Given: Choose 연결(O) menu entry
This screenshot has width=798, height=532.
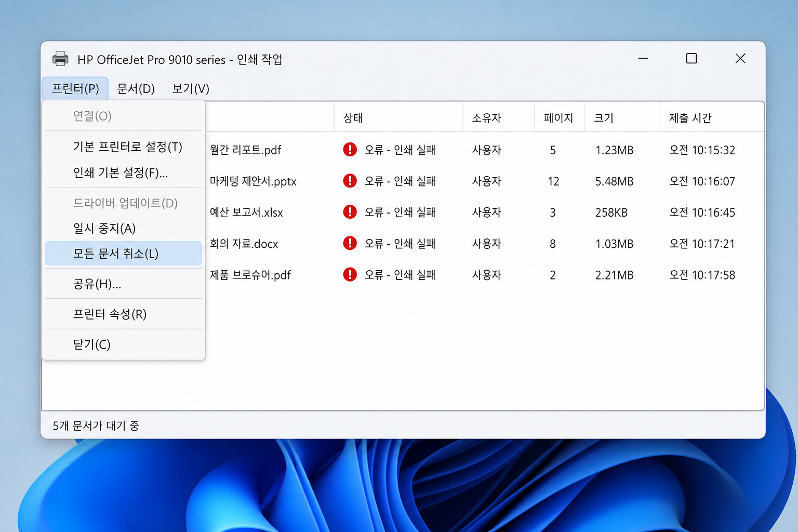Looking at the screenshot, I should (x=124, y=116).
